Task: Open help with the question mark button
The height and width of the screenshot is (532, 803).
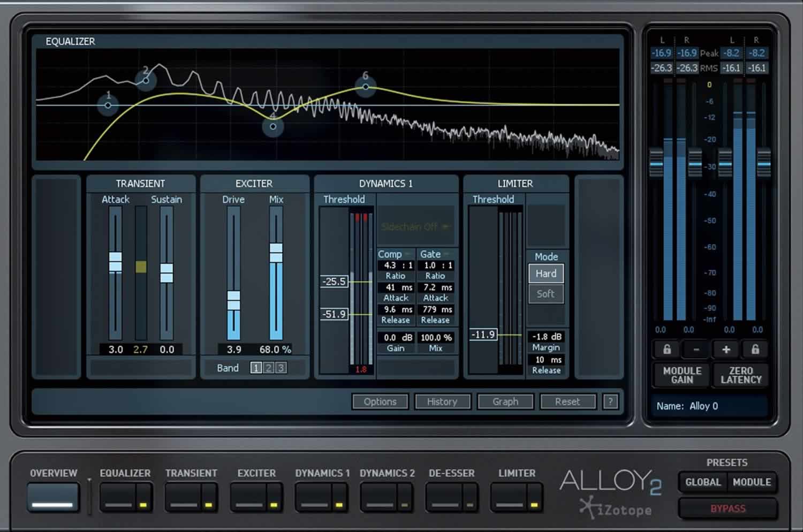Action: 610,401
